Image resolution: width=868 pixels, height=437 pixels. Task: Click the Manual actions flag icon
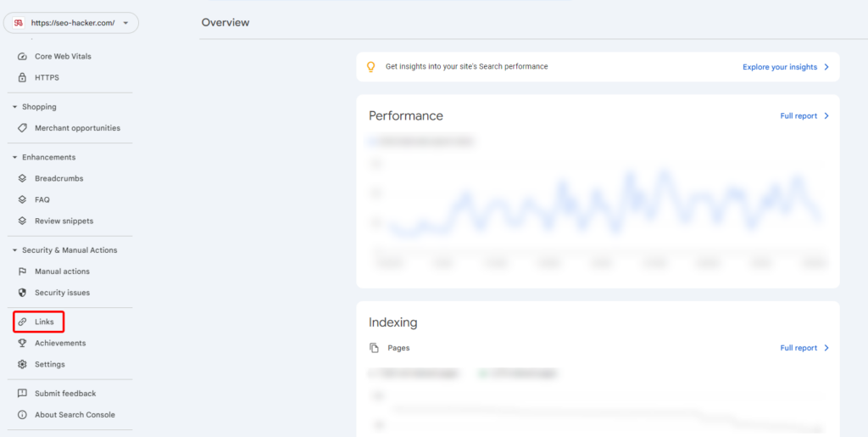click(x=22, y=272)
